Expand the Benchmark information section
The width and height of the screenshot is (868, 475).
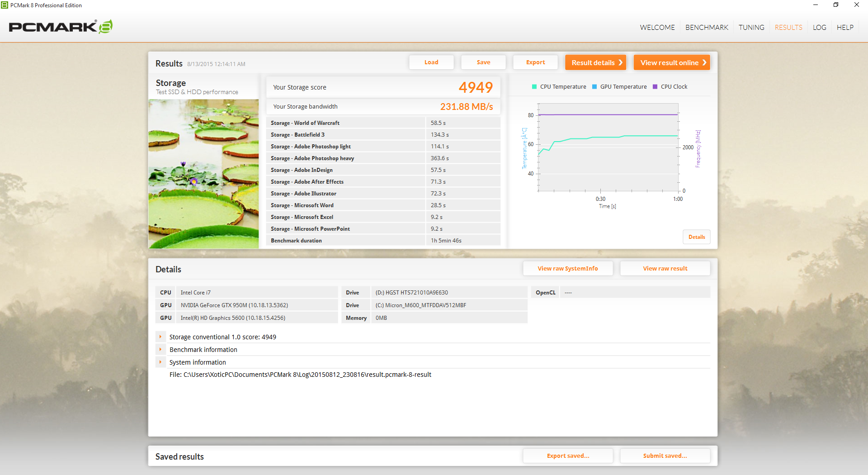coord(160,349)
